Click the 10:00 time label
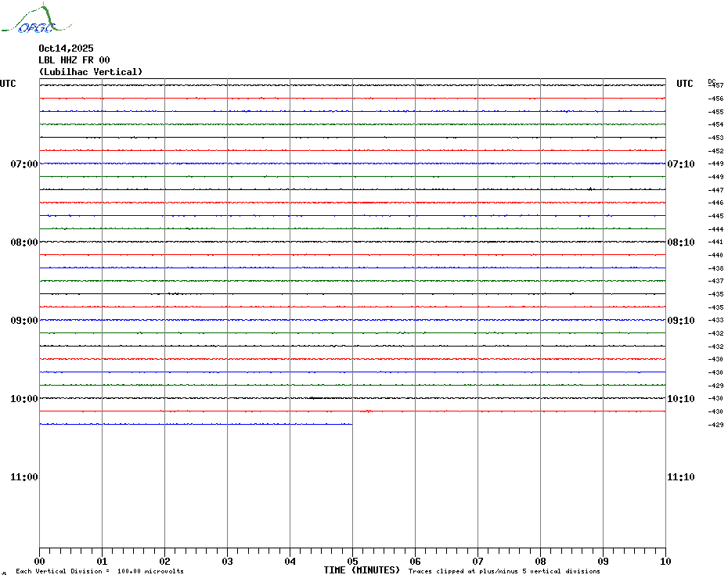Viewport: 728px width, 582px height. pyautogui.click(x=24, y=399)
